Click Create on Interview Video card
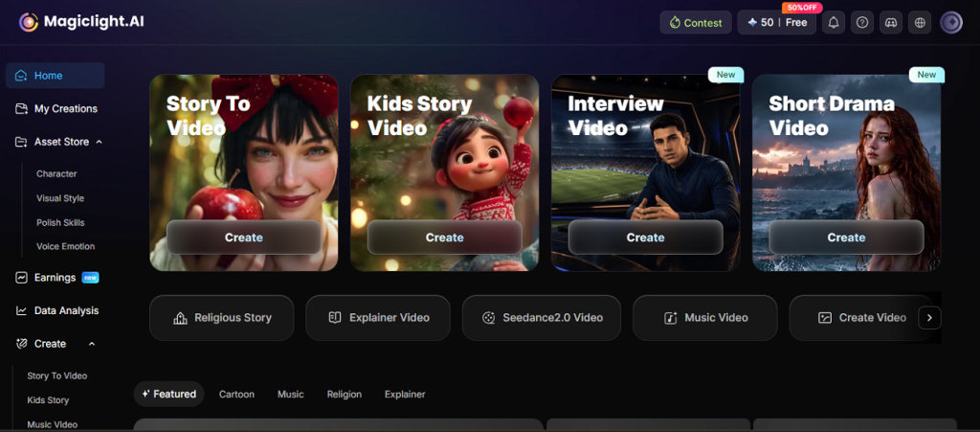Image resolution: width=980 pixels, height=432 pixels. 646,238
